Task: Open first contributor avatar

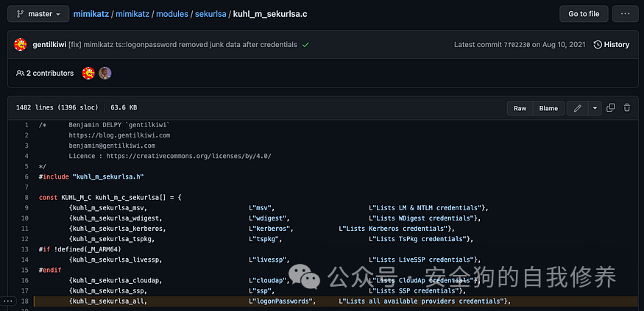Action: pyautogui.click(x=88, y=73)
